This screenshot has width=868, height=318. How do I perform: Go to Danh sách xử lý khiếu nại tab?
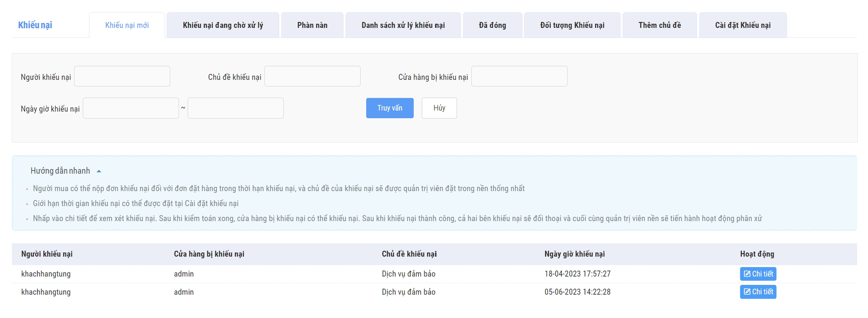[x=403, y=25]
